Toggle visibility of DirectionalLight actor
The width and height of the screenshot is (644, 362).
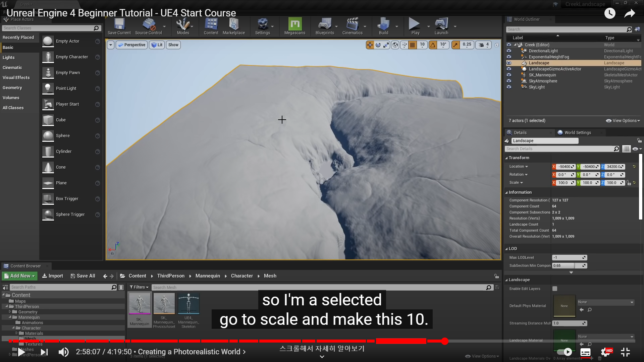(509, 51)
